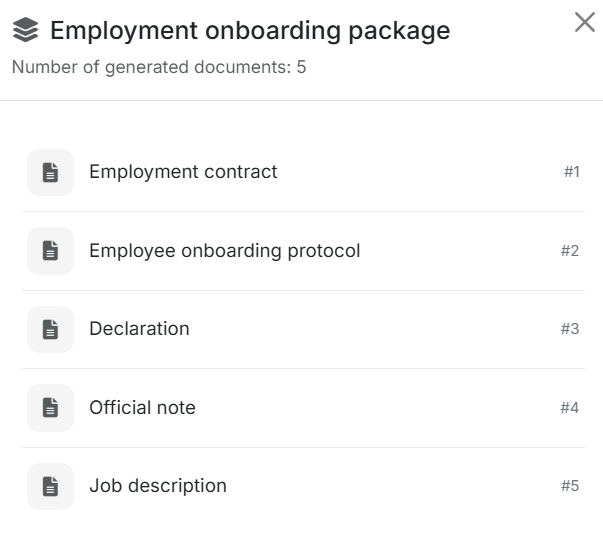The image size is (603, 542).
Task: Open the Employee onboarding protocol document
Action: [224, 251]
